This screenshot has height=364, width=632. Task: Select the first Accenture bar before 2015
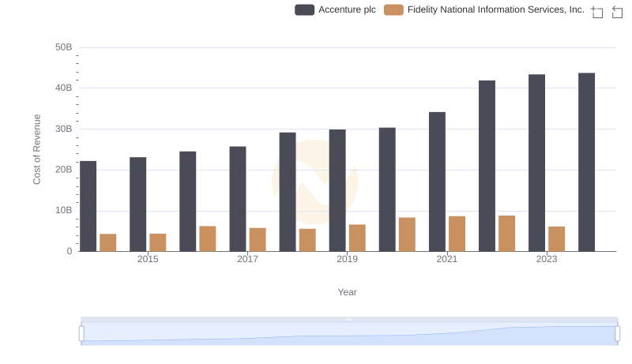pos(88,206)
